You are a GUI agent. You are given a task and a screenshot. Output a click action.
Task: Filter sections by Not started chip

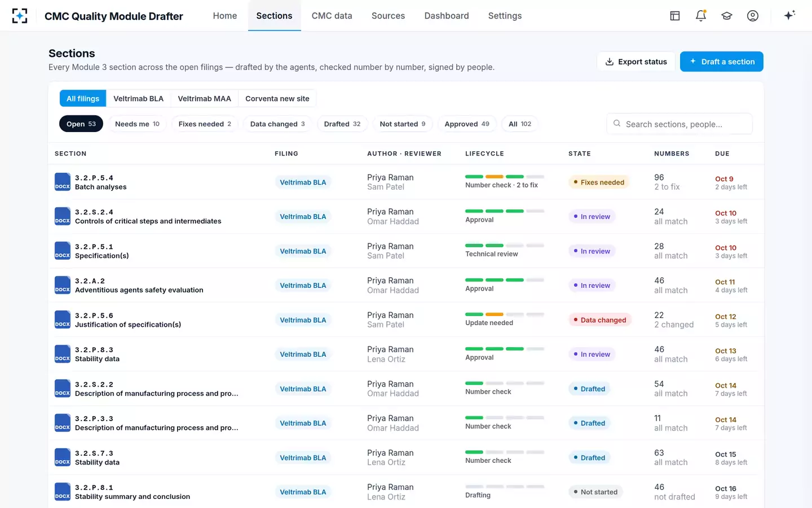click(x=403, y=124)
